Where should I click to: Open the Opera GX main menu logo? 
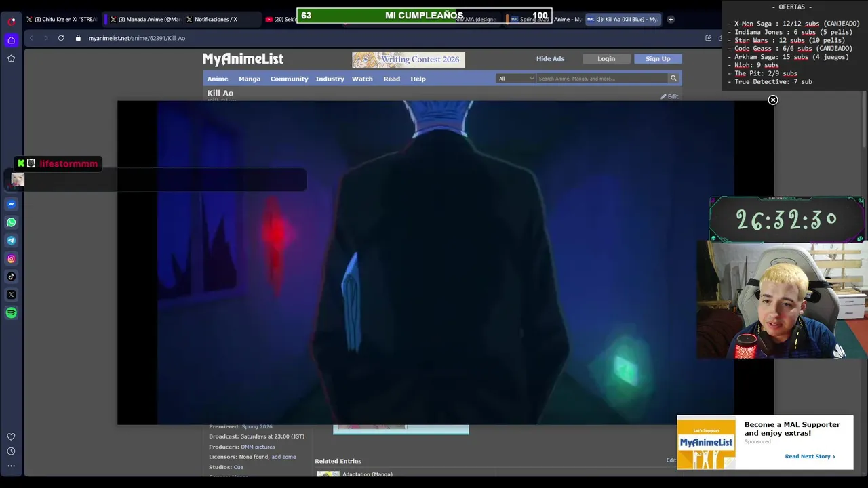pyautogui.click(x=12, y=21)
